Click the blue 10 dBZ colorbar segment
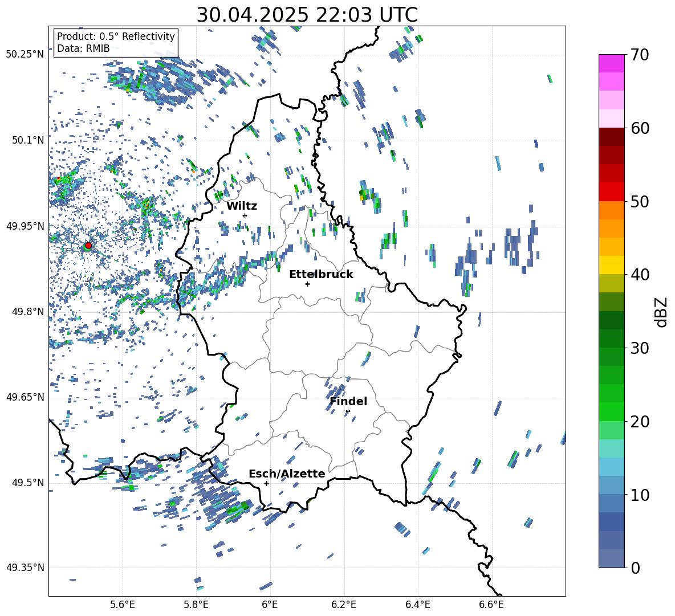This screenshot has height=616, width=675. 611,503
